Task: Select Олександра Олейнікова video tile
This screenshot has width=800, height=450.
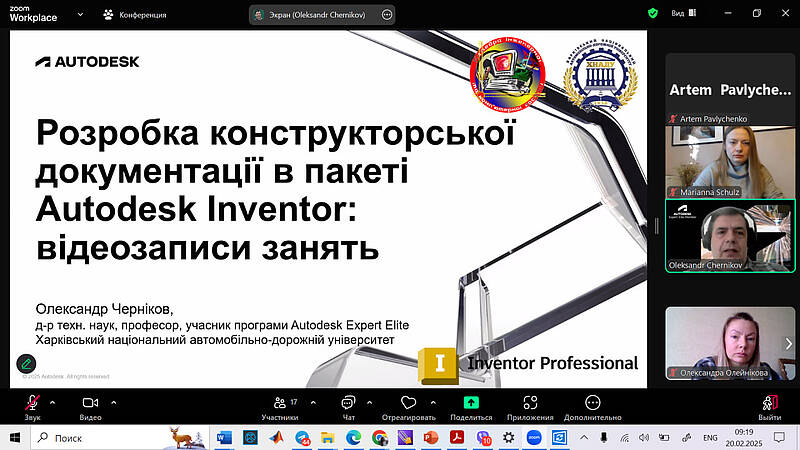Action: coord(730,343)
